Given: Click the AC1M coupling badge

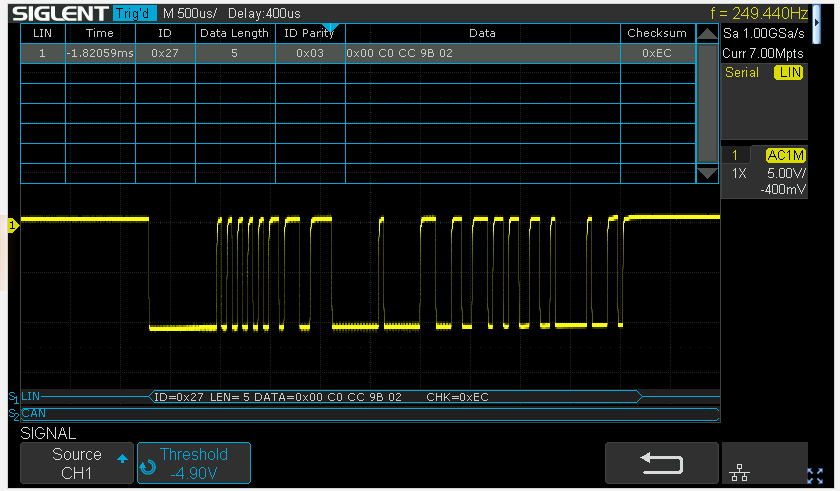Looking at the screenshot, I should coord(785,155).
